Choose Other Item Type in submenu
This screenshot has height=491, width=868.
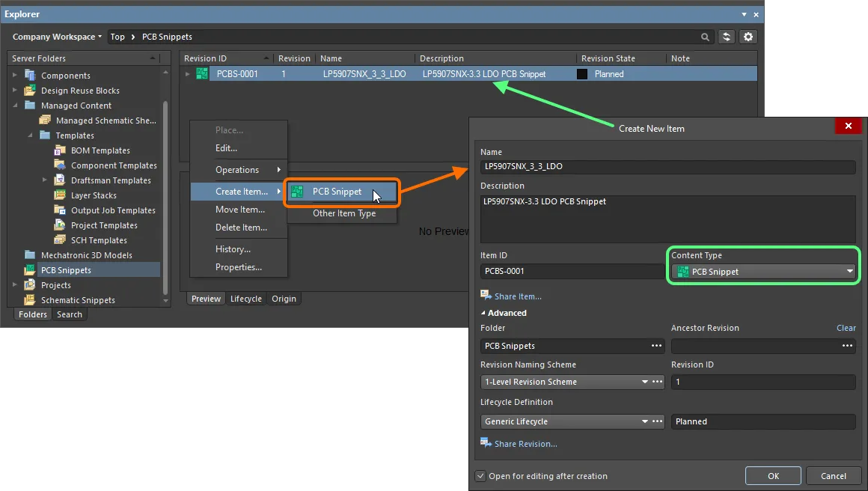click(341, 213)
